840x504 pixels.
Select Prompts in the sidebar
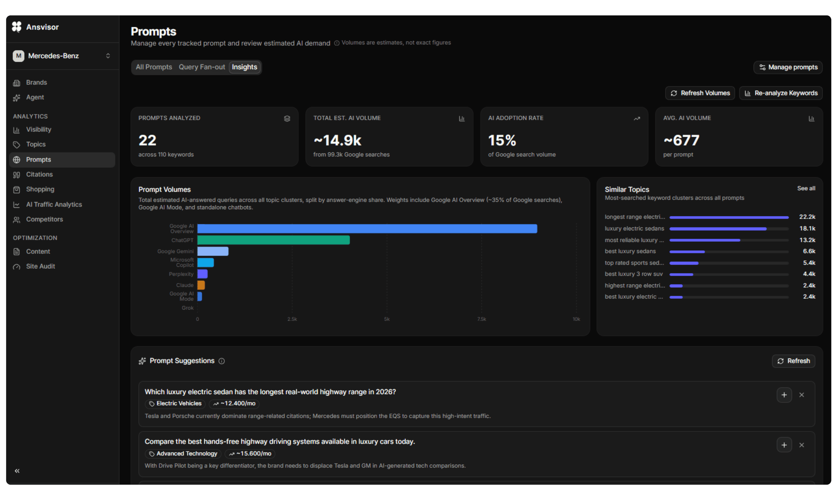point(62,160)
